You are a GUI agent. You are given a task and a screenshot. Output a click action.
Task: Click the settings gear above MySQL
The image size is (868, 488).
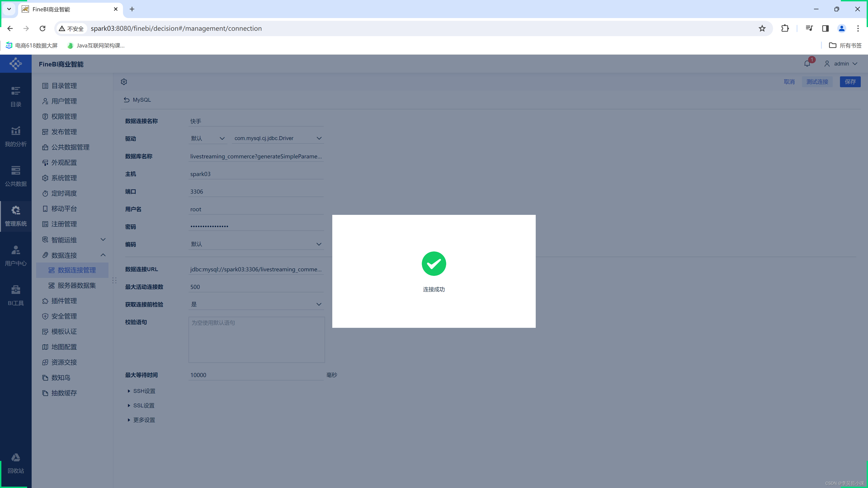click(x=124, y=82)
